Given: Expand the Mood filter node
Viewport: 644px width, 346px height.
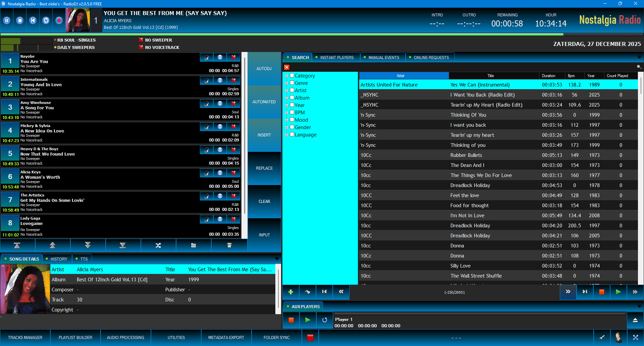Looking at the screenshot, I should pyautogui.click(x=287, y=120).
